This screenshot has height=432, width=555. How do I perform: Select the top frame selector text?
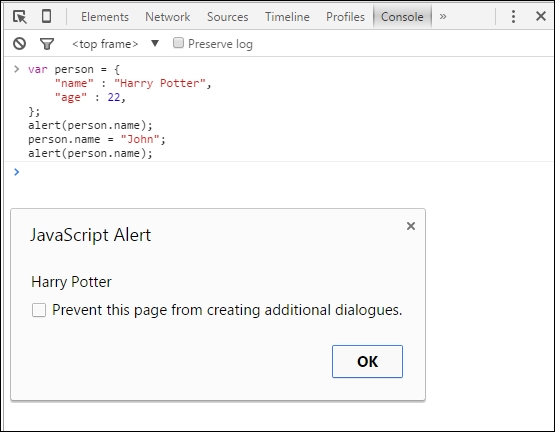(x=105, y=44)
